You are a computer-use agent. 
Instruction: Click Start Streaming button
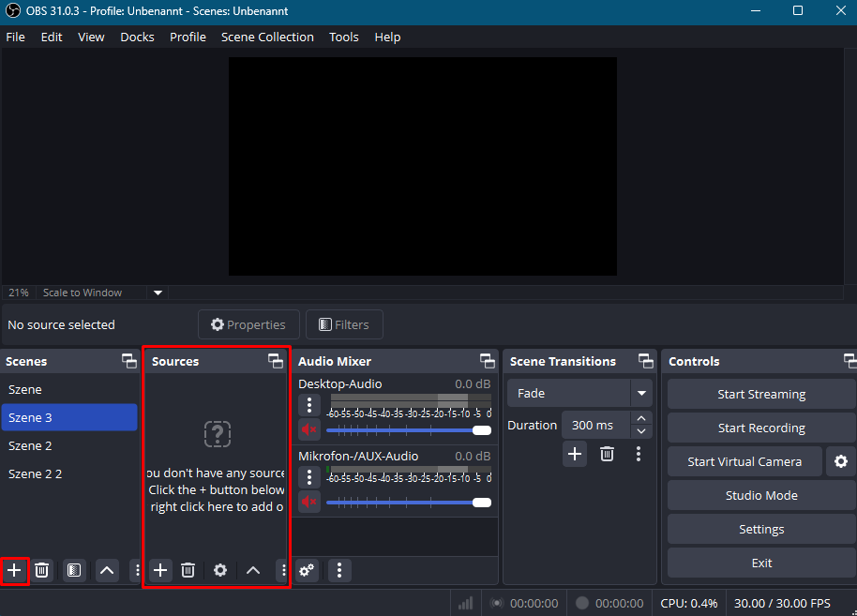[760, 394]
